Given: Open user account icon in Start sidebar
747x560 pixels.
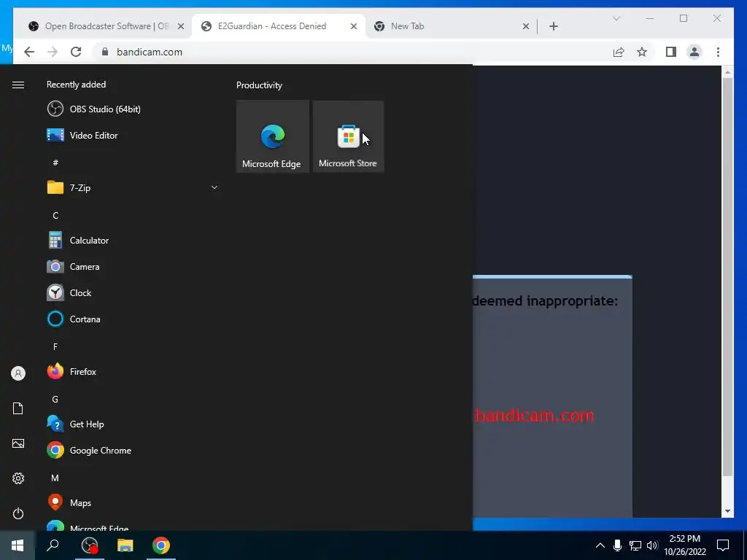Looking at the screenshot, I should (18, 373).
